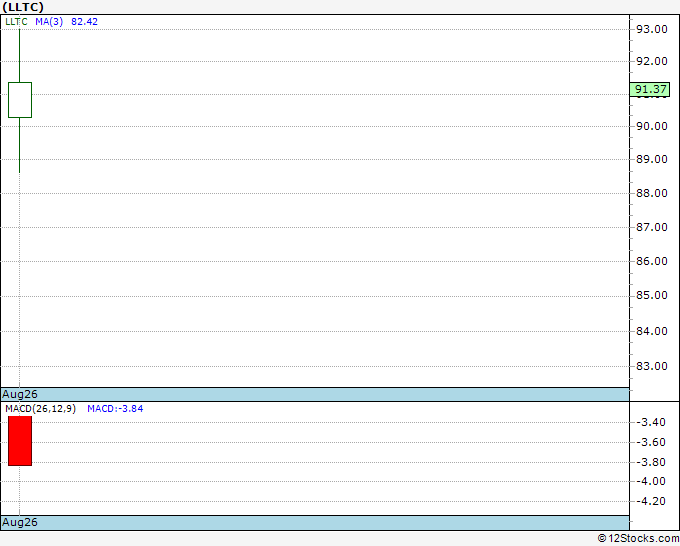
Task: Click the -4.20 MACD axis label
Action: [x=651, y=501]
